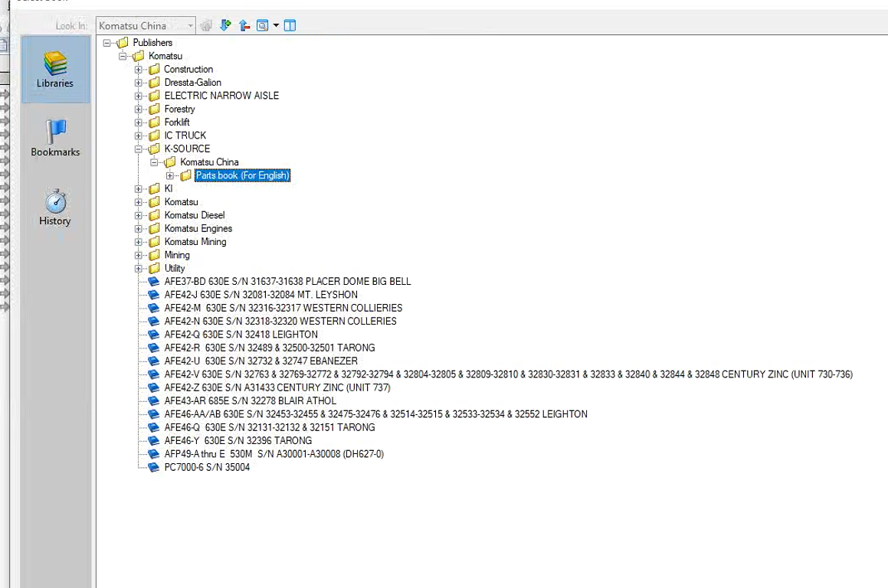This screenshot has width=888, height=588.
Task: Select the Utility folder label
Action: click(x=175, y=269)
